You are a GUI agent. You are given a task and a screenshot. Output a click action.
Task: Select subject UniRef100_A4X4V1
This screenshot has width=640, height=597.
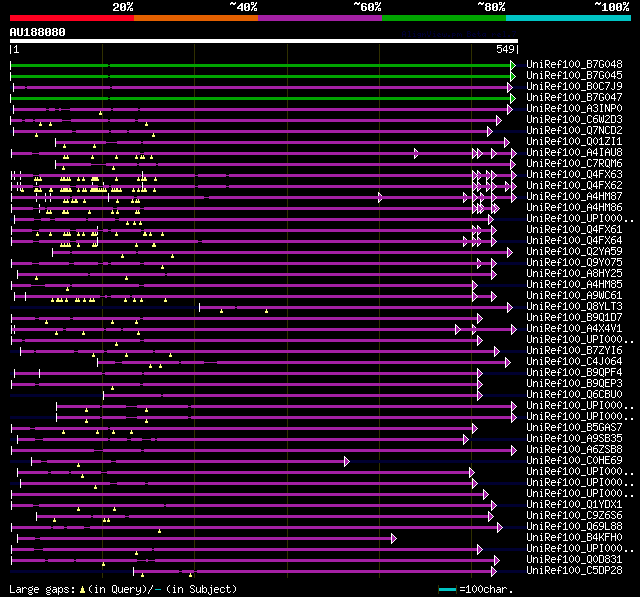[x=574, y=329]
